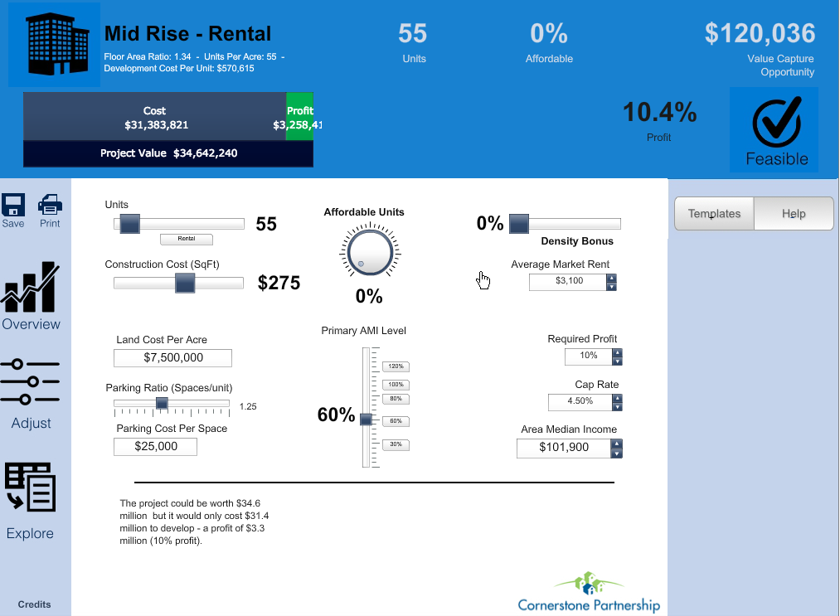840x616 pixels.
Task: Open the Overview chart icon
Action: [30, 287]
